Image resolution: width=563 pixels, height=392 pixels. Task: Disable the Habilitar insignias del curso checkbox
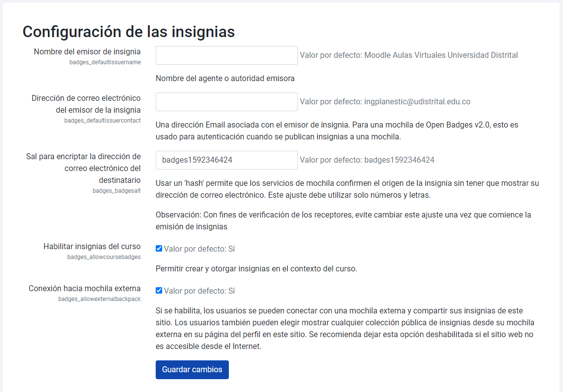pos(159,248)
